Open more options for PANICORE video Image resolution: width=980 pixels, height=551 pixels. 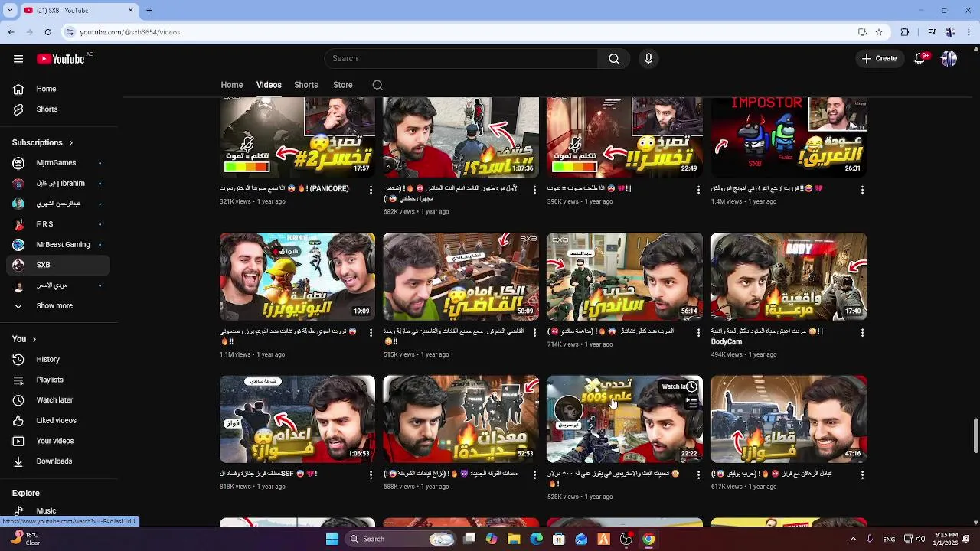tap(371, 189)
